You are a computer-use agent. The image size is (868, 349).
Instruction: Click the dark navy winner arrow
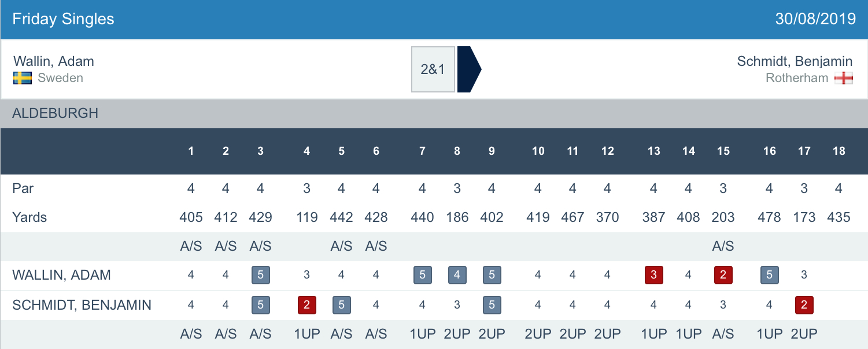pos(468,69)
